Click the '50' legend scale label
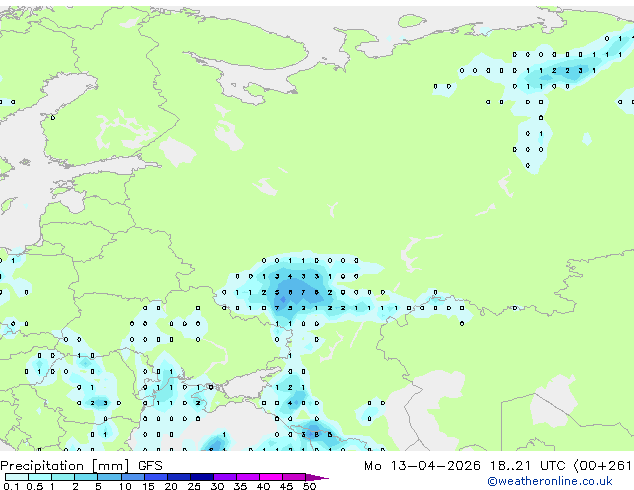 [x=310, y=486]
